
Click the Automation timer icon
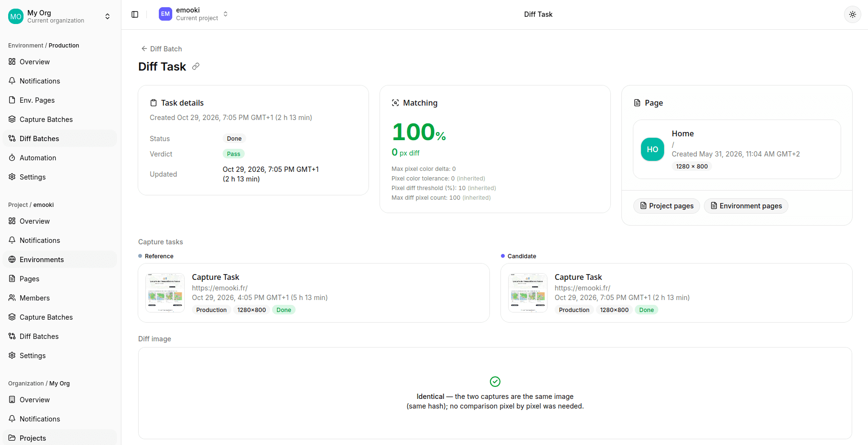[x=12, y=158]
